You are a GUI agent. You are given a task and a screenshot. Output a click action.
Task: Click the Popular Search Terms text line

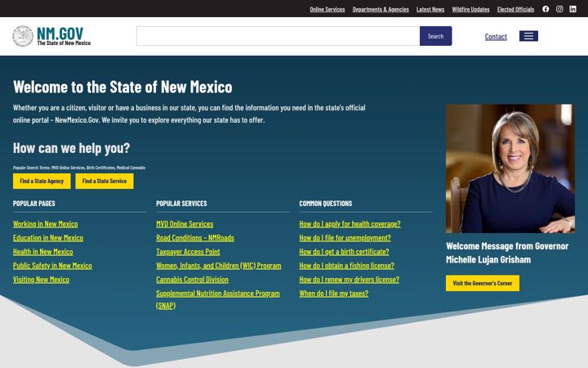tap(79, 168)
